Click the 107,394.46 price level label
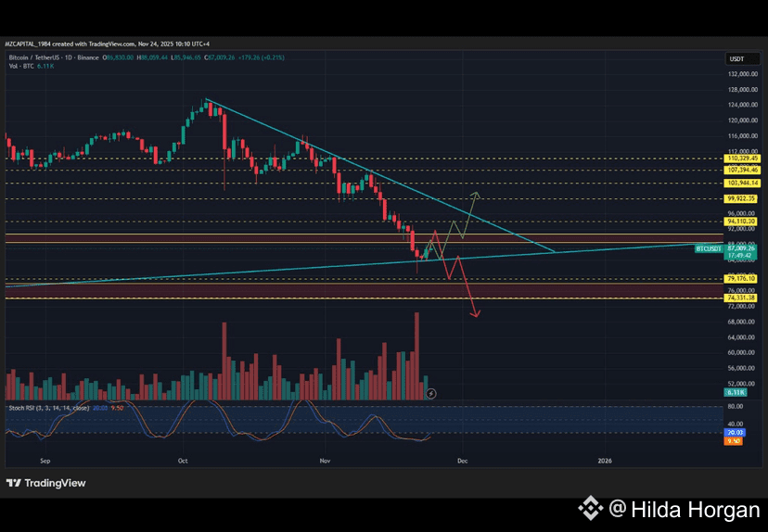The width and height of the screenshot is (768, 532). (743, 171)
